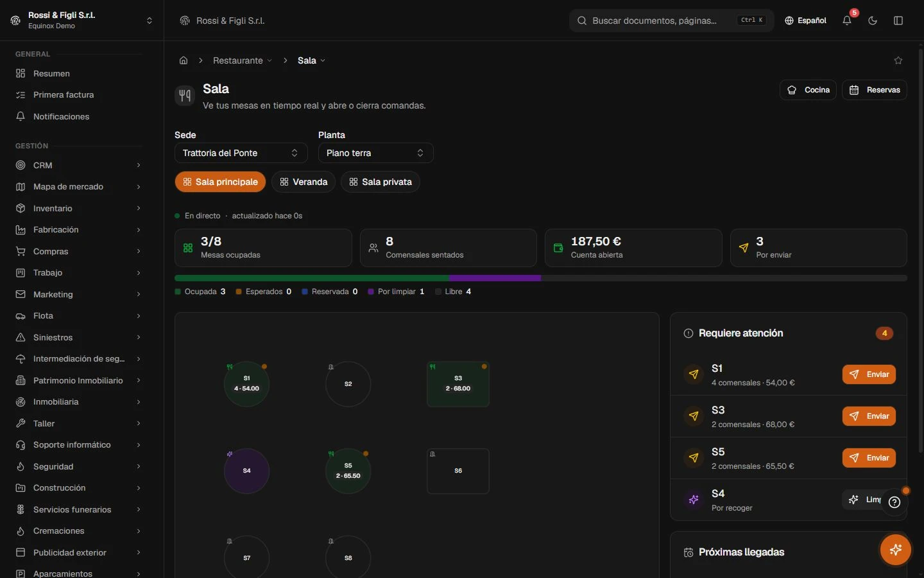Expand the CRM sidebar section
The width and height of the screenshot is (924, 578).
tap(78, 165)
